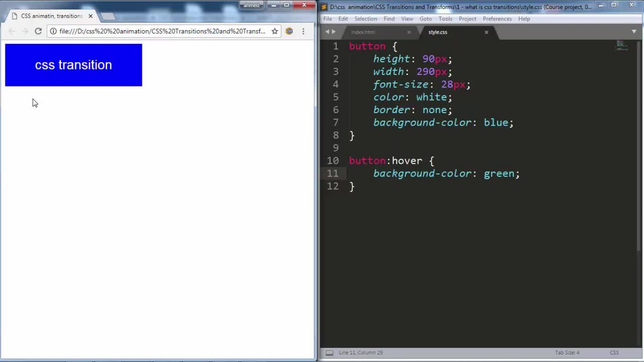Screen dimensions: 644x362
Task: Click the button selector on line 1
Action: [x=367, y=46]
